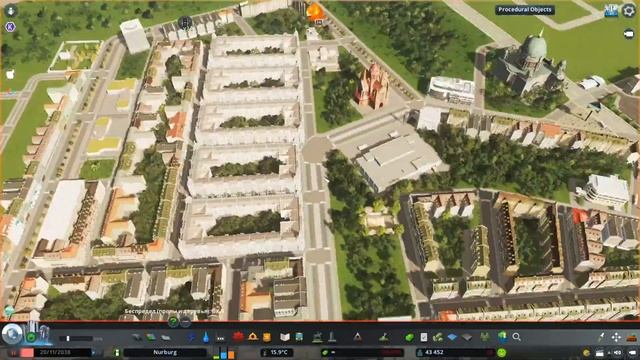Open the Fire Department menu
Viewport: 640px width, 360px height.
[253, 337]
